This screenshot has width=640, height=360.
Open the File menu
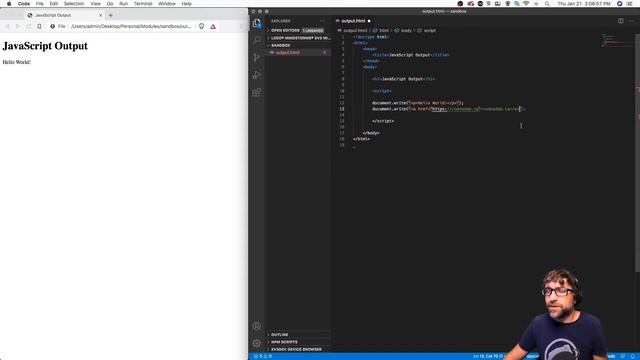pos(40,4)
